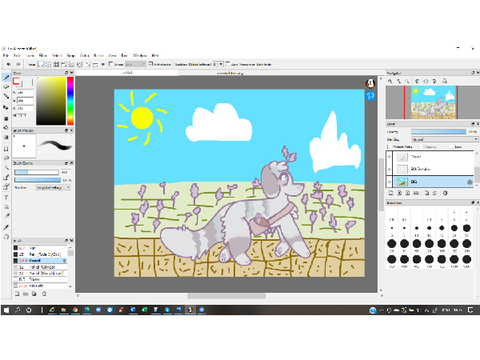Image resolution: width=480 pixels, height=360 pixels.
Task: Click the rainbow hue bar in the Color panel
Action: click(70, 101)
